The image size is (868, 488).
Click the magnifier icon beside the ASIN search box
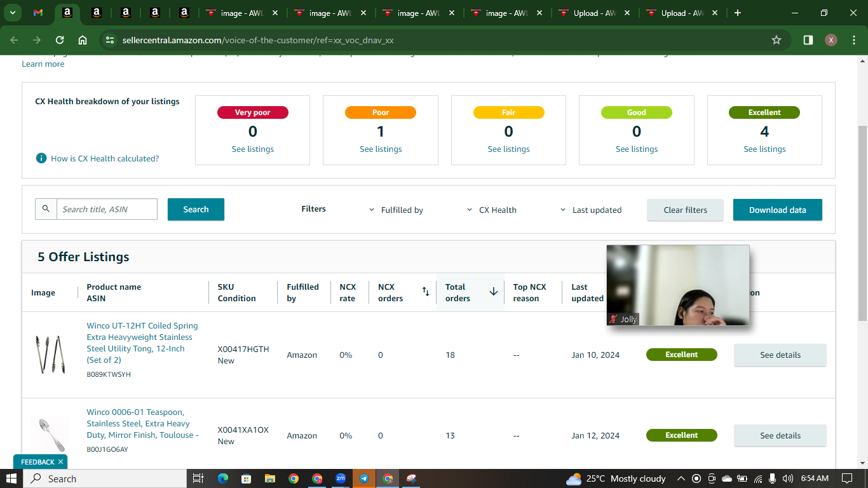[46, 209]
